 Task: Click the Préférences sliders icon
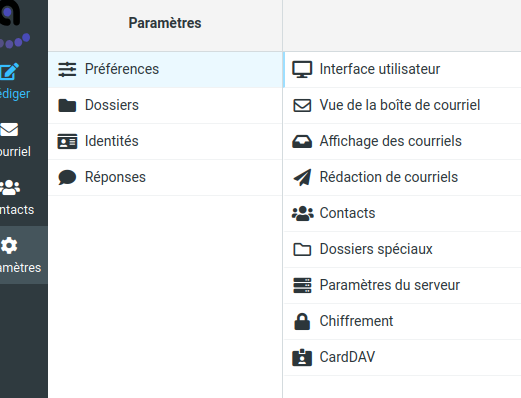click(x=67, y=69)
